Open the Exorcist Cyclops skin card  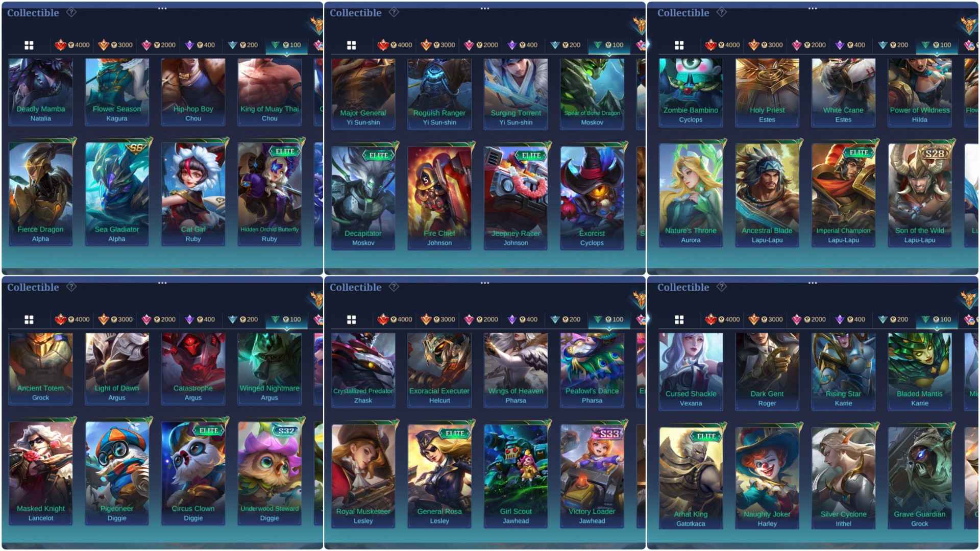(592, 198)
